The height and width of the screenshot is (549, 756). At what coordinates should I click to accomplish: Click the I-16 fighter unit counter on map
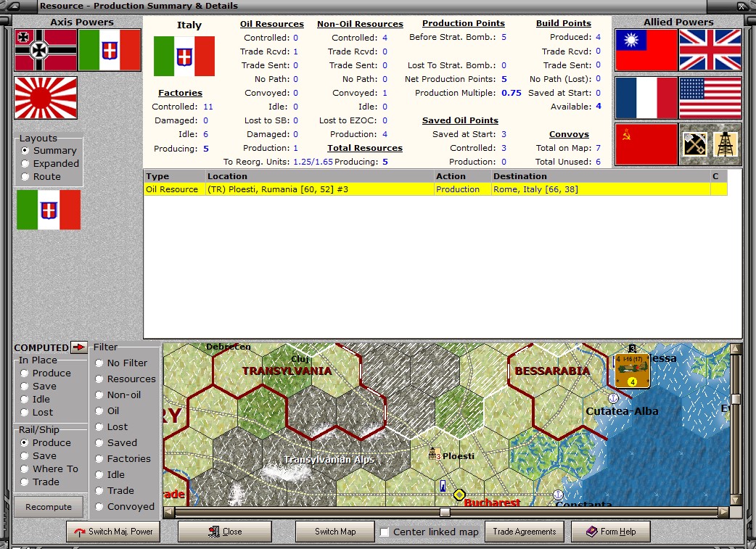click(632, 370)
